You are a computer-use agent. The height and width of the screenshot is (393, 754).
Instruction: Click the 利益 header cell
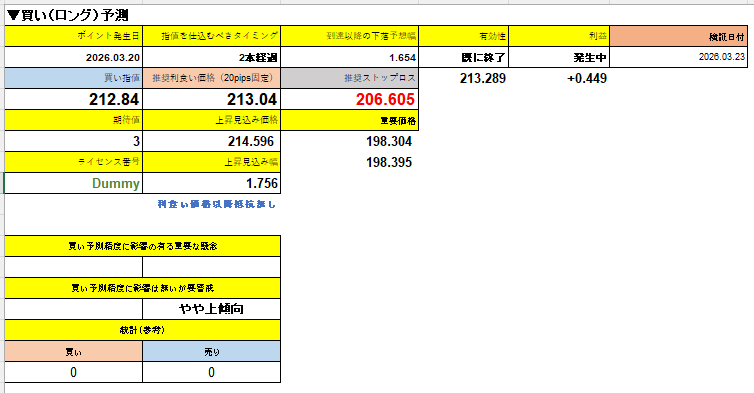(559, 36)
